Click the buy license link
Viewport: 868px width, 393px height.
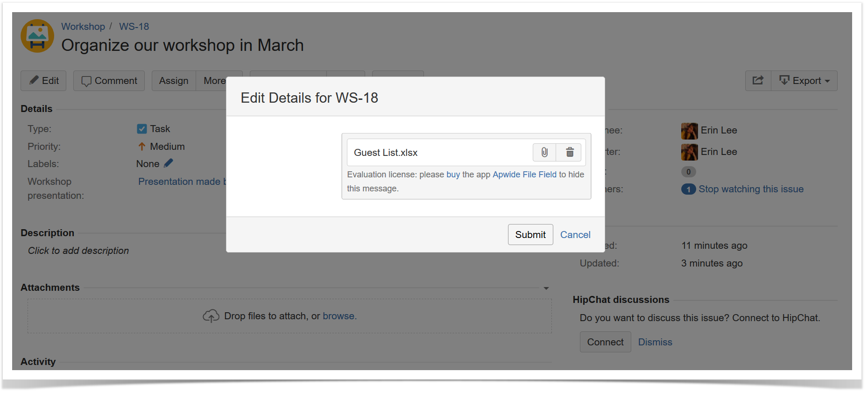point(453,175)
